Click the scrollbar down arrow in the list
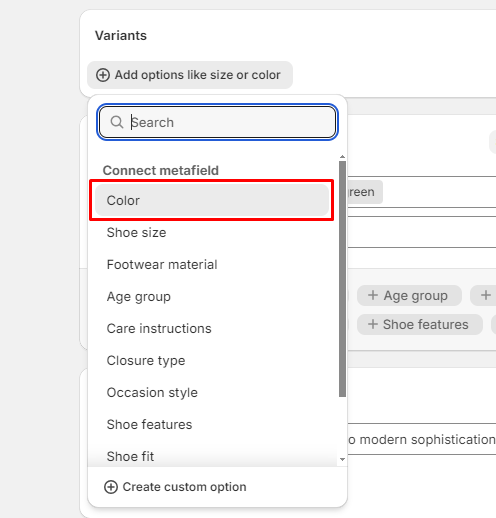 [342, 459]
